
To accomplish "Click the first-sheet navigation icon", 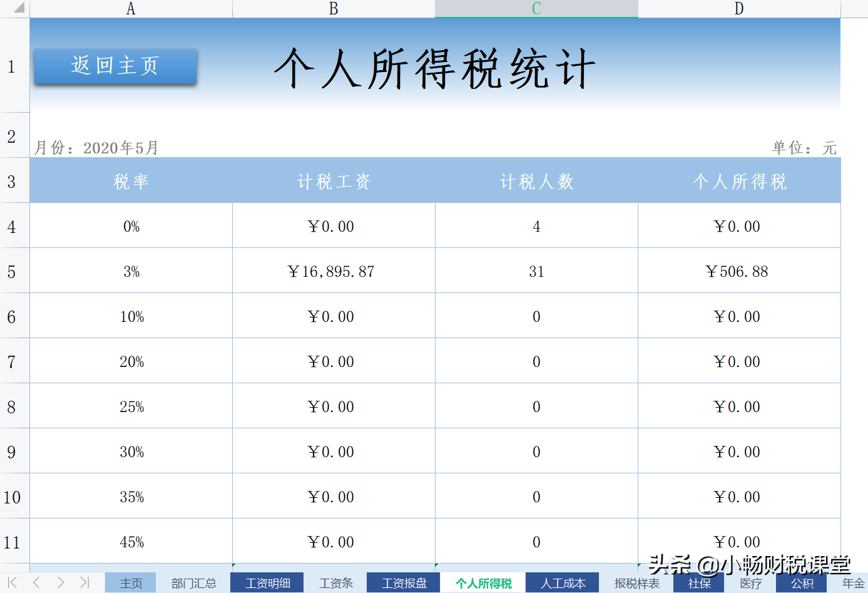I will [13, 583].
